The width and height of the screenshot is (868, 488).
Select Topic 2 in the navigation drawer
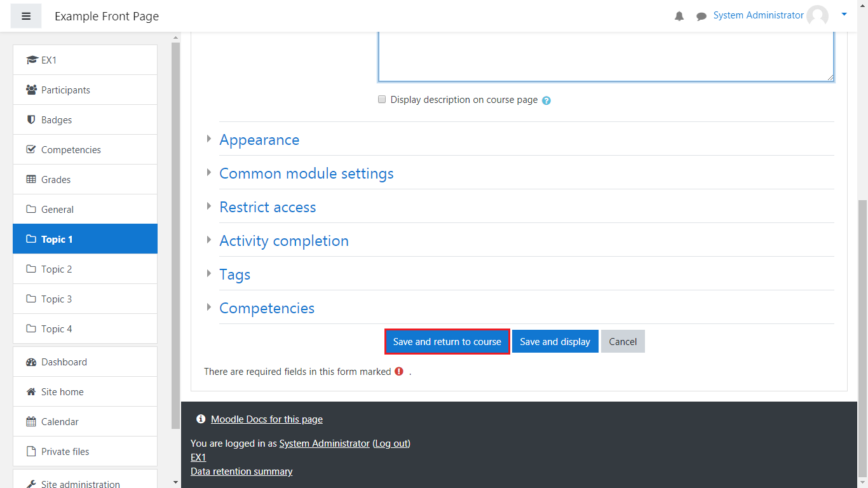tap(57, 269)
